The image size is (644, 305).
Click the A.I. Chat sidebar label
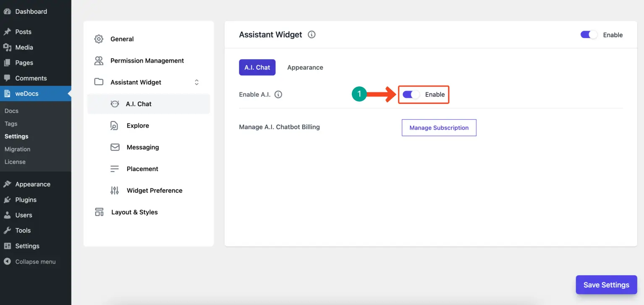click(139, 104)
